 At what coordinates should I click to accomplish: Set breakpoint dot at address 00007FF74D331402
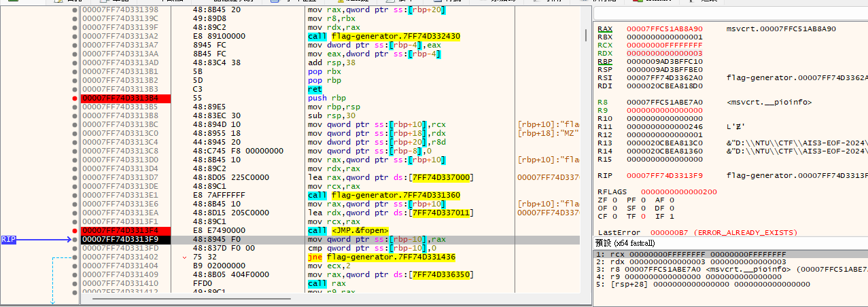coord(75,257)
